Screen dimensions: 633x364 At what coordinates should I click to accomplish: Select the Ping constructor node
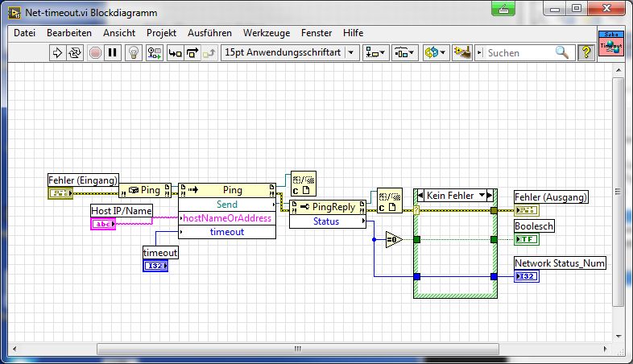click(x=145, y=190)
